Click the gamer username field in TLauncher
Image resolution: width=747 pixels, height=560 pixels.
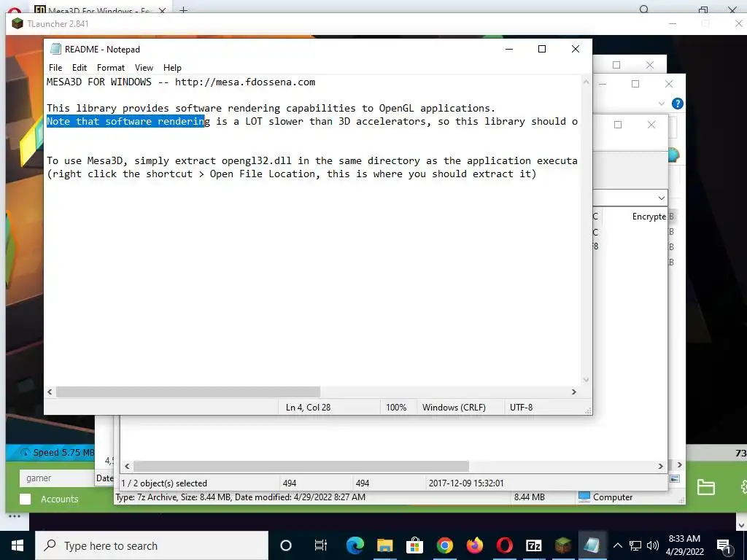[x=57, y=478]
